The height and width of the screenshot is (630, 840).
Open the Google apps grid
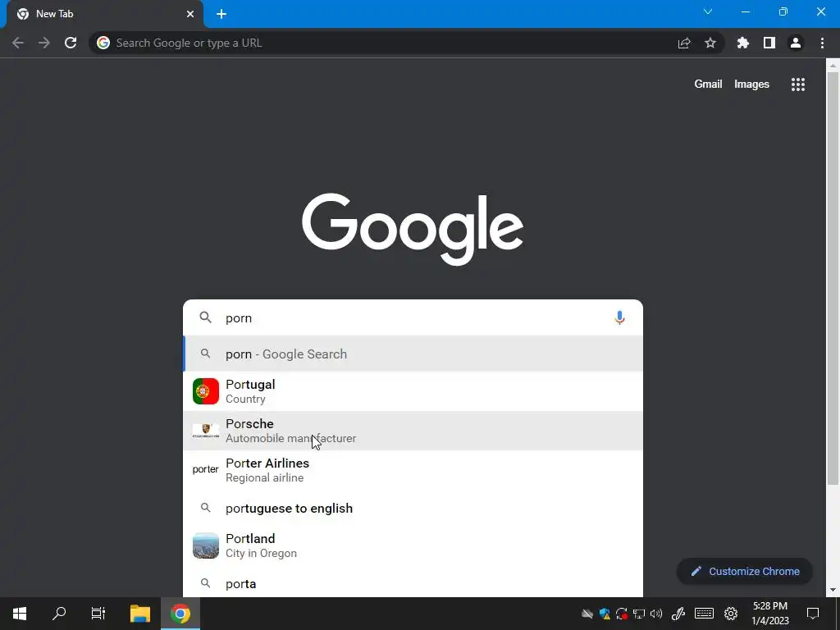coord(798,84)
